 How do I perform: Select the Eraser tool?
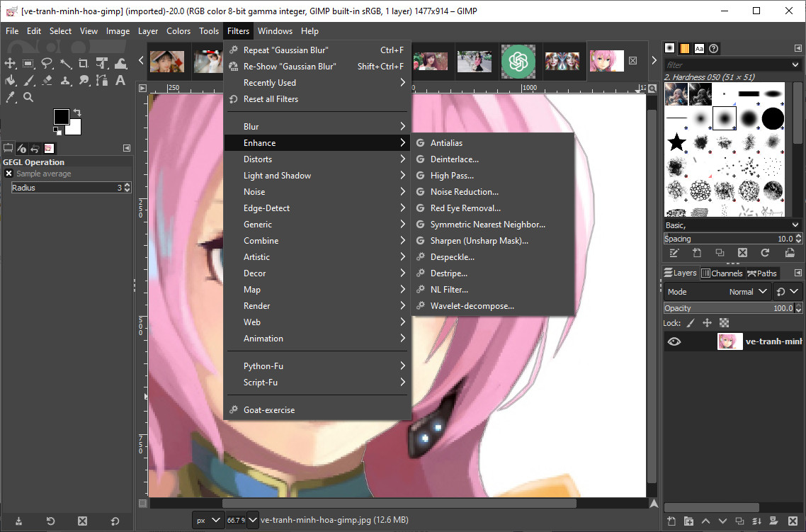[x=47, y=80]
